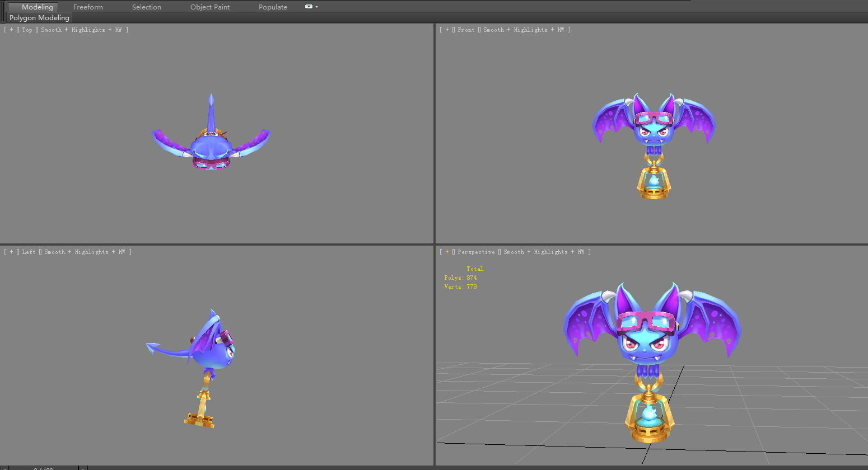Open the Populate ribbon tab

point(273,7)
